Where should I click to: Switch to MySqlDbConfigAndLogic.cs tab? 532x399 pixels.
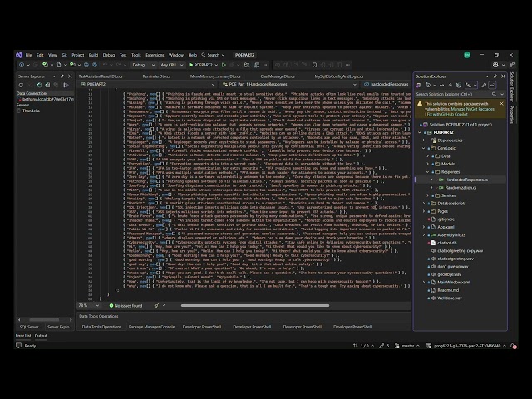(x=338, y=76)
